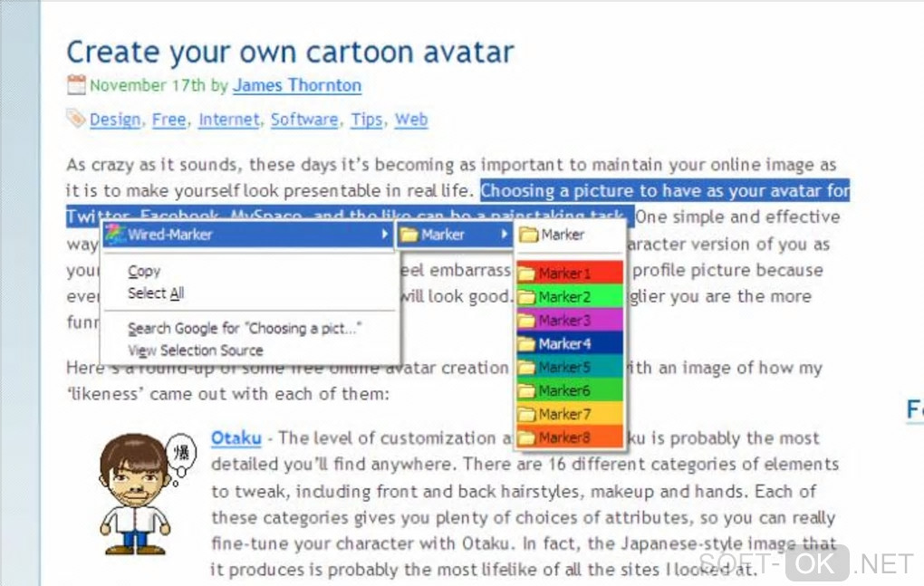Expand the Wired-Marker submenu arrow

tap(386, 235)
